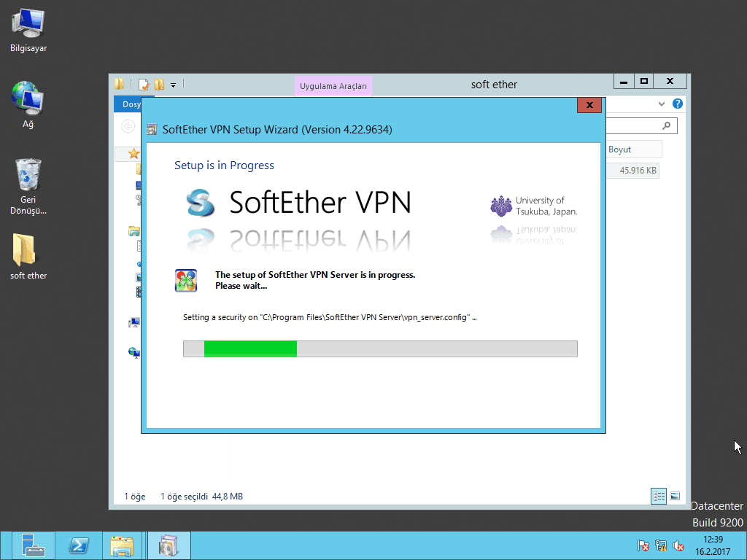Launch PowerShell from the taskbar
Viewport: 747px width, 560px height.
click(x=79, y=545)
